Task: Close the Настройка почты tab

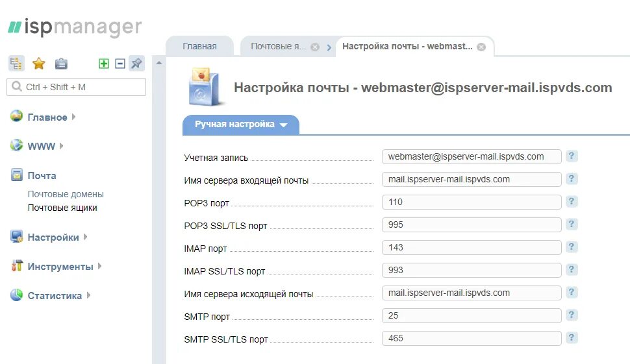Action: [481, 47]
